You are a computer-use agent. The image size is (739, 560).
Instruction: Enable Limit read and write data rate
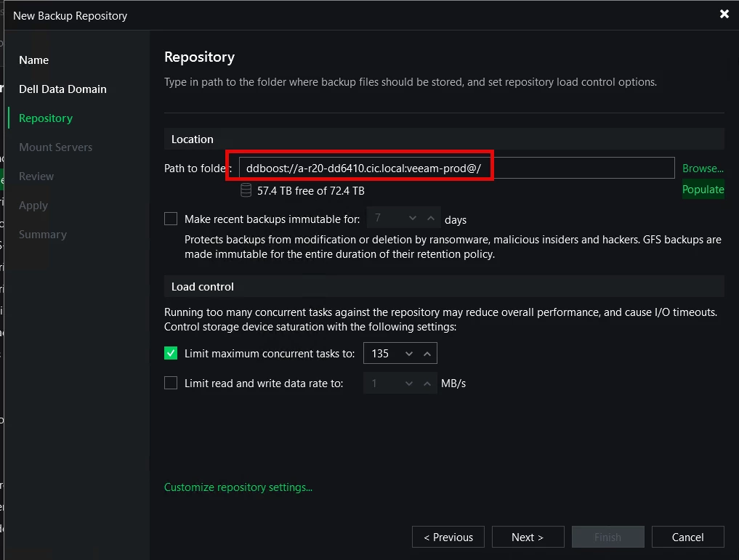click(171, 383)
